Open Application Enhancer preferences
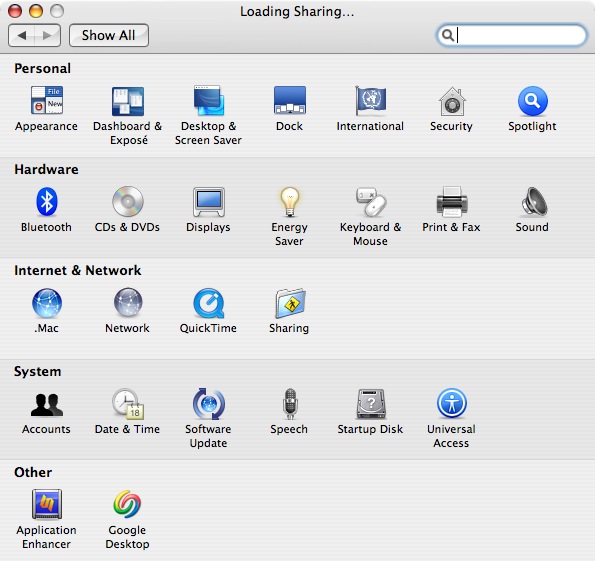The image size is (595, 561). (47, 504)
